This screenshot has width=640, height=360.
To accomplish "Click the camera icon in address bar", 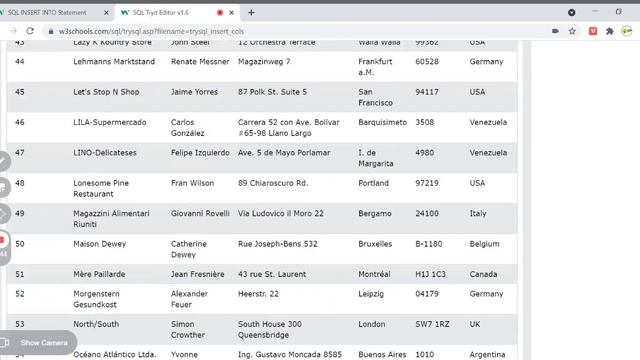I will (x=555, y=31).
